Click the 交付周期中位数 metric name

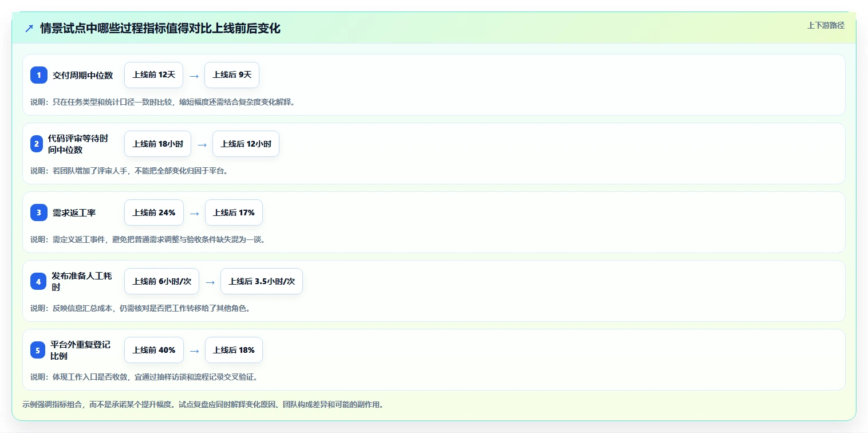point(83,75)
